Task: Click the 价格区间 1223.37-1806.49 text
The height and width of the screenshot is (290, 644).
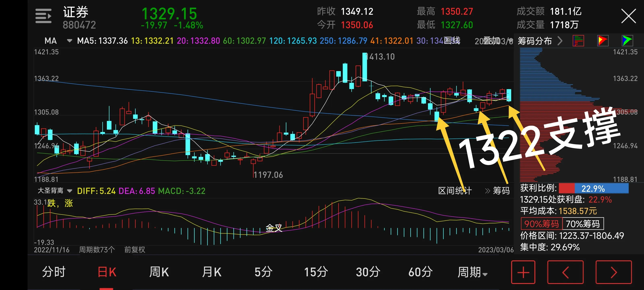Action: 572,236
